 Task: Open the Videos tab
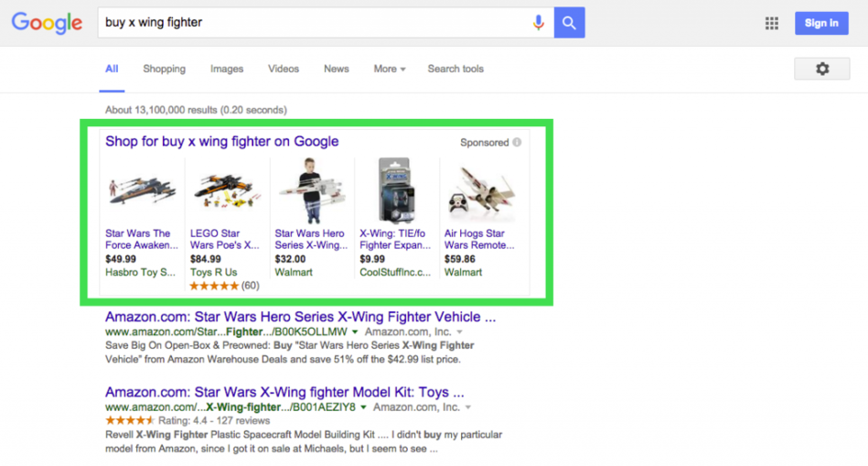click(284, 69)
